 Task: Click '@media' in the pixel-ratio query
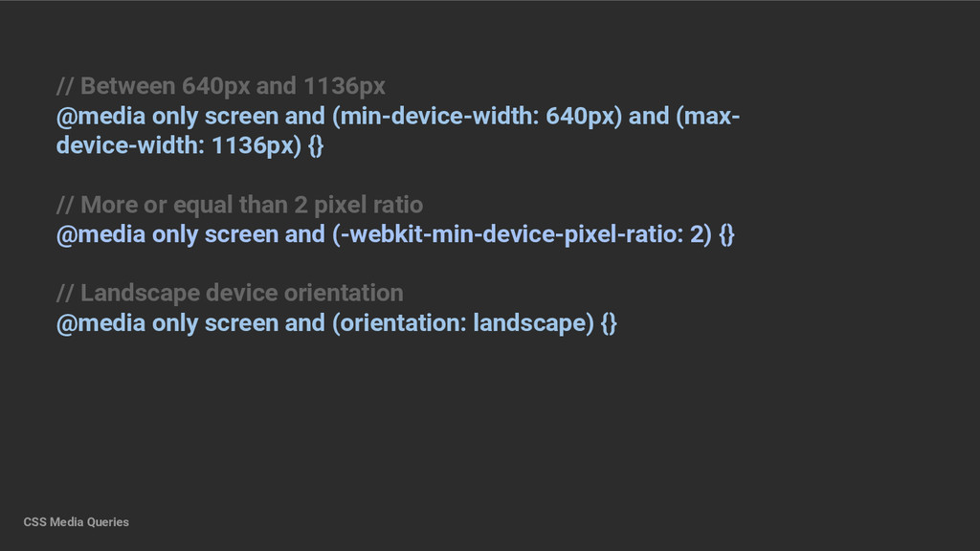(x=100, y=235)
